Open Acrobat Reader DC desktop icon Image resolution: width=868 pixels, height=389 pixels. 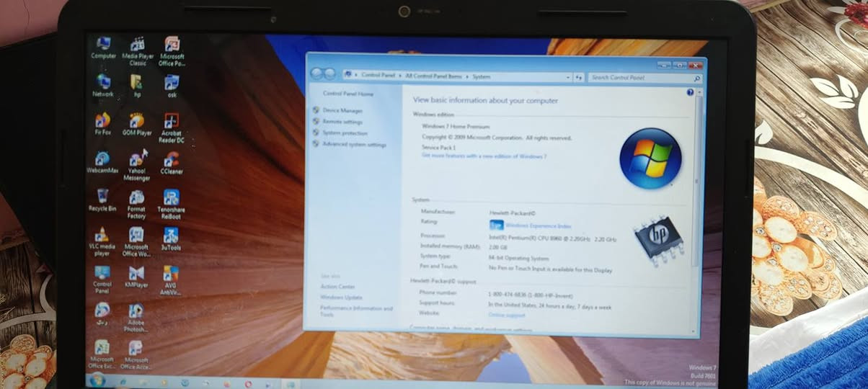172,127
